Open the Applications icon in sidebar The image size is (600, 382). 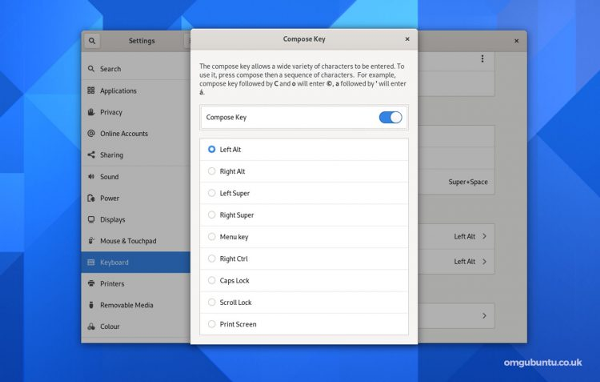tap(91, 90)
